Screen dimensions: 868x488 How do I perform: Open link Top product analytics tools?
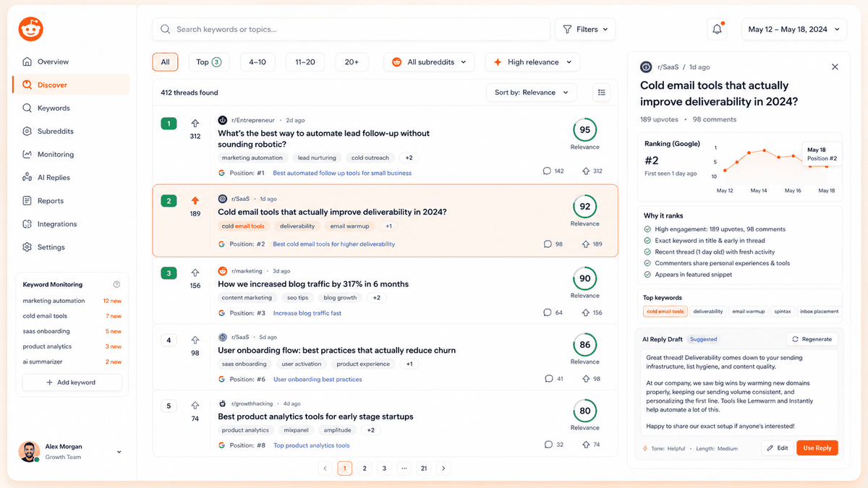tap(312, 445)
